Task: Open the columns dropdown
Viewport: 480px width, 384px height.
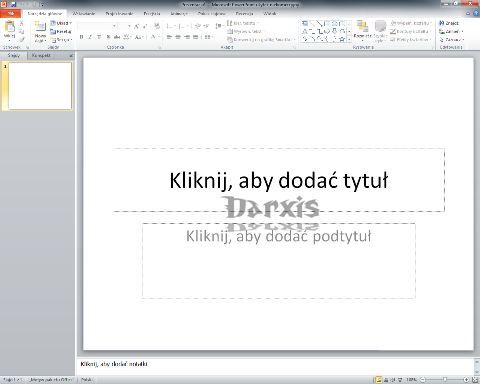Action: coord(208,37)
